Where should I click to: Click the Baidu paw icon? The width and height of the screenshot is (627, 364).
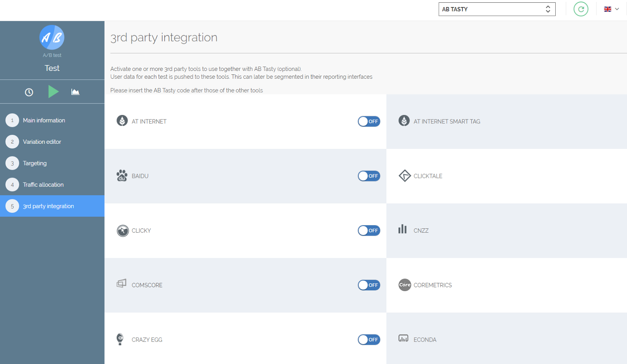[x=122, y=176]
